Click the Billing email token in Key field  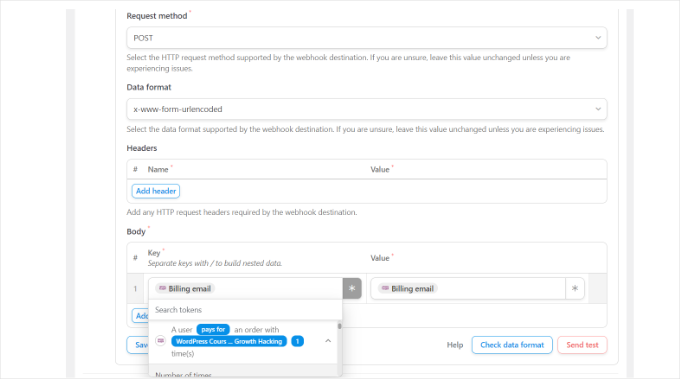[185, 289]
